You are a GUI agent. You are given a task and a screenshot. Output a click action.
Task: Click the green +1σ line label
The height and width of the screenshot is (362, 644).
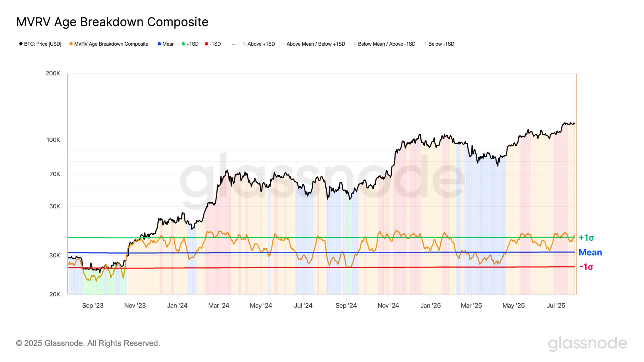586,238
